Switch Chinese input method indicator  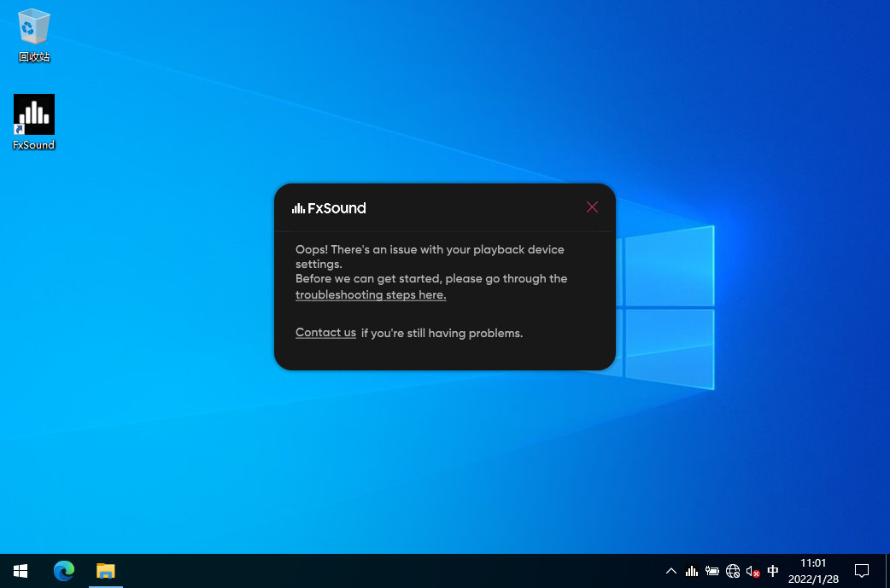[772, 571]
